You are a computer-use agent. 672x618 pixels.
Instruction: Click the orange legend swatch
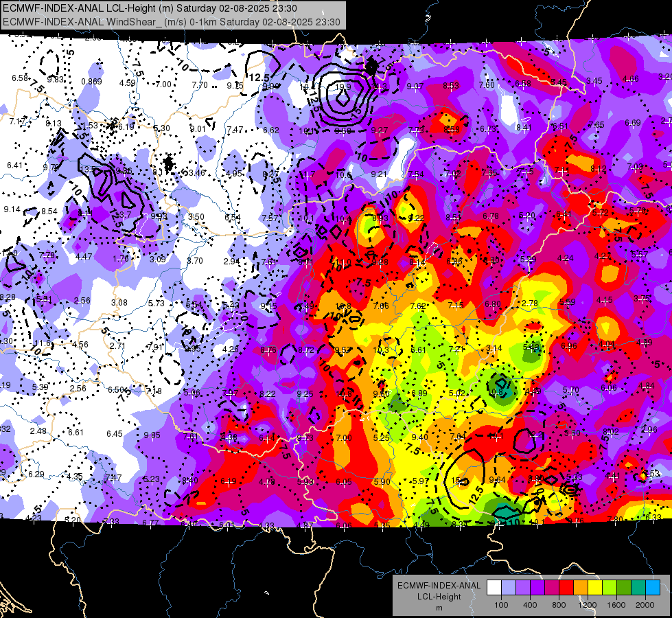(580, 588)
